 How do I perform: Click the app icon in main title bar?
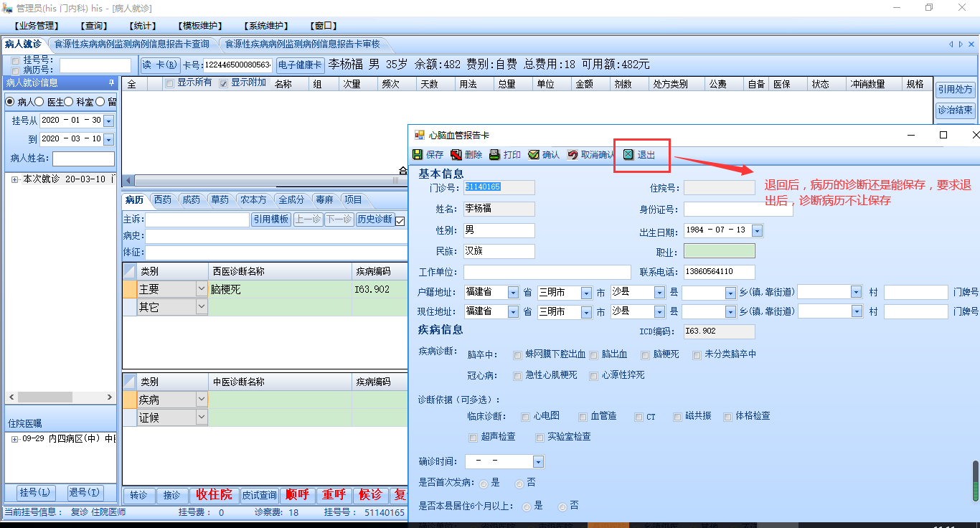7,7
